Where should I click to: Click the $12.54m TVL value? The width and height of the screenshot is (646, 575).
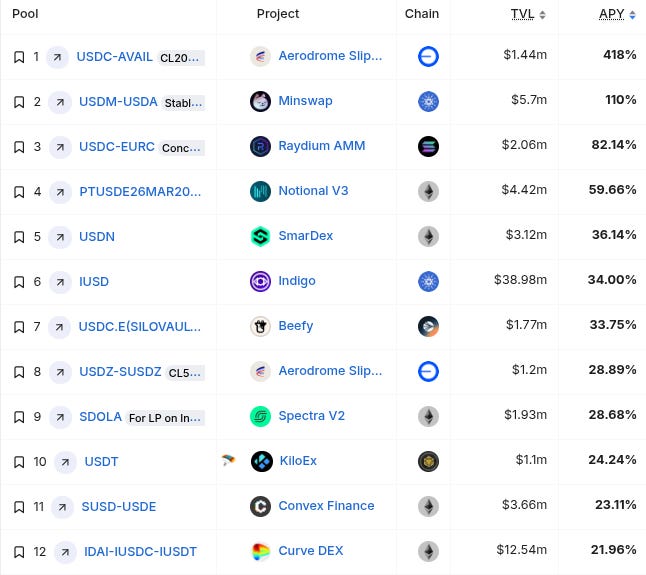[522, 549]
